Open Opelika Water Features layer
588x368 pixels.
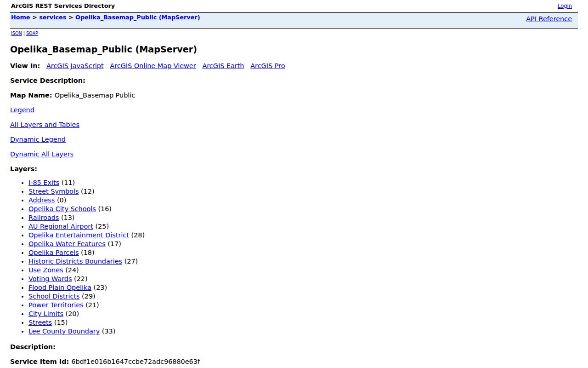[x=67, y=244]
